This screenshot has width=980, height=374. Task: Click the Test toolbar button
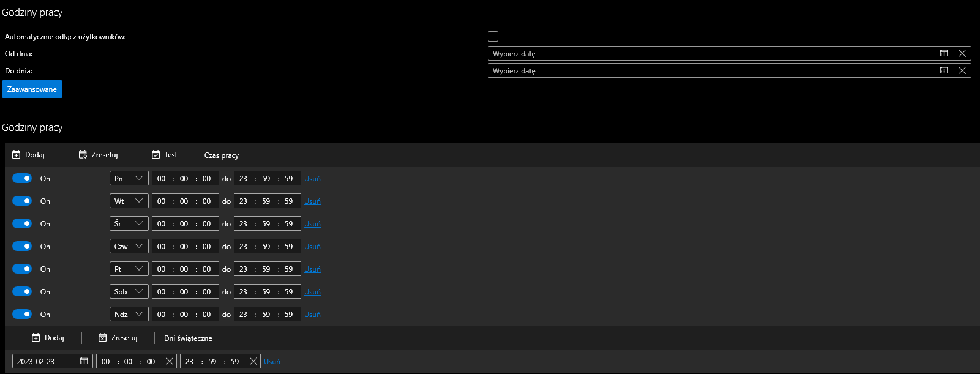tap(165, 155)
